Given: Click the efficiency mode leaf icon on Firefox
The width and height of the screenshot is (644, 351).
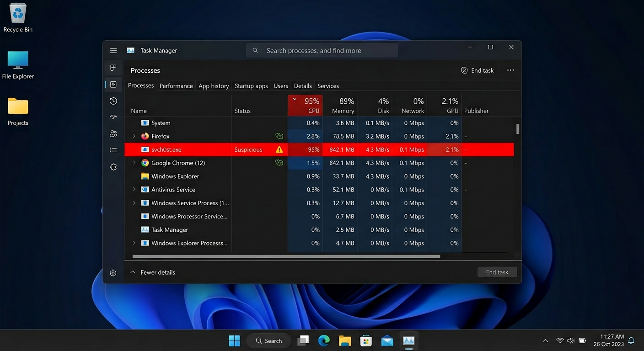Looking at the screenshot, I should [279, 136].
